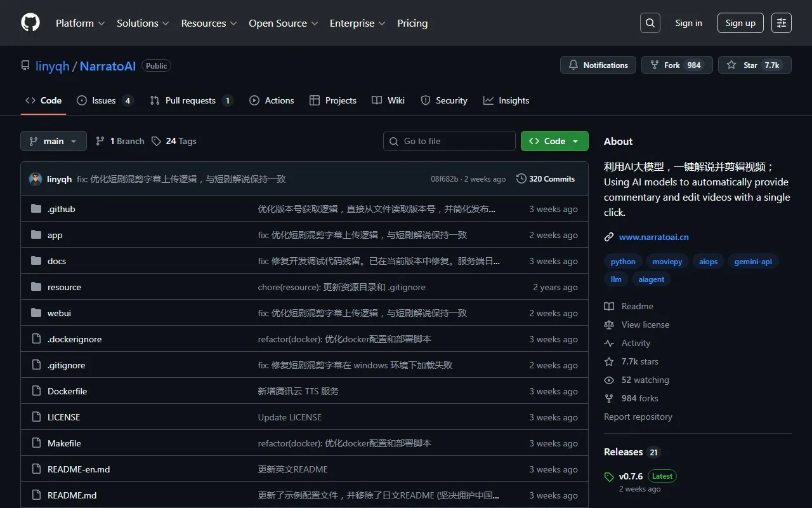Screen dimensions: 812x508
Task: Expand the Platform menu in header
Action: click(80, 23)
